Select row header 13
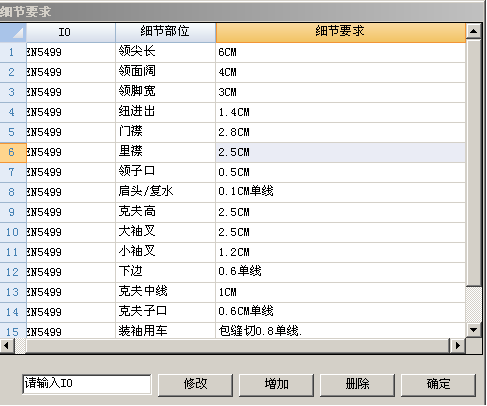The image size is (487, 406). pos(13,292)
